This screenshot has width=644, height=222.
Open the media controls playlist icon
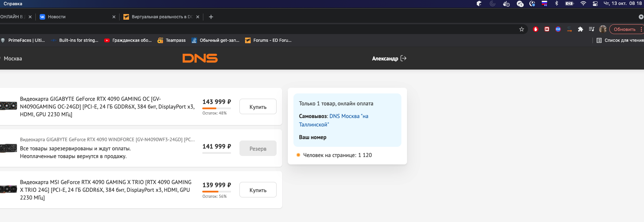[592, 29]
